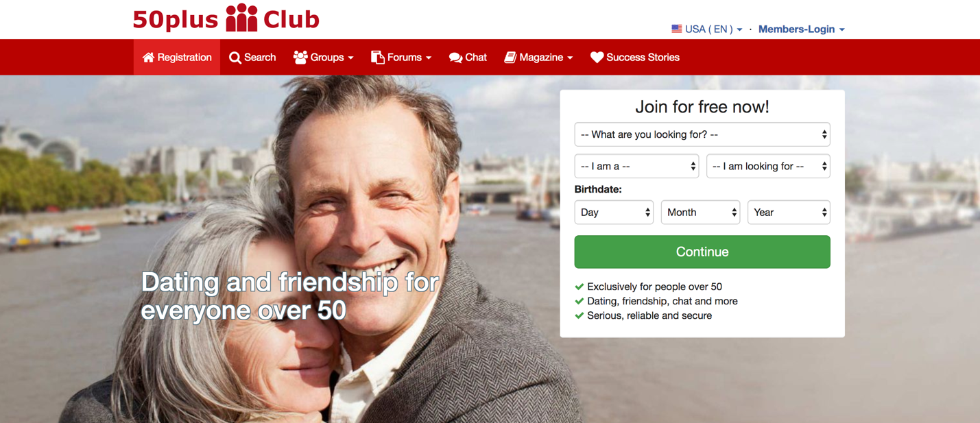Click the US flag language icon
980x423 pixels.
coord(677,29)
